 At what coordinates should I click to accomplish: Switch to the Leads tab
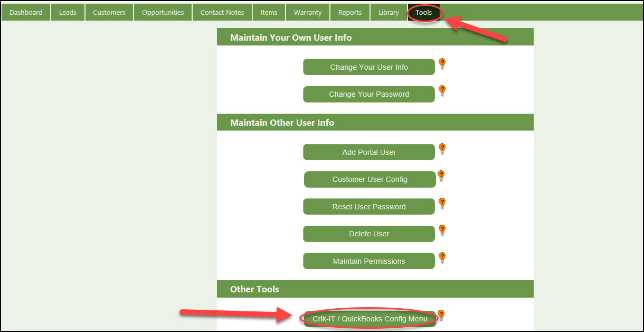pyautogui.click(x=68, y=13)
